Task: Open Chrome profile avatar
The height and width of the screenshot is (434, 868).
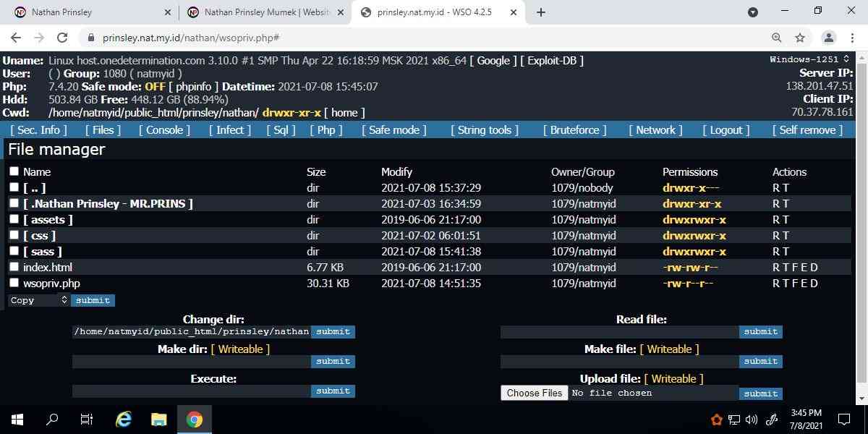Action: [829, 38]
